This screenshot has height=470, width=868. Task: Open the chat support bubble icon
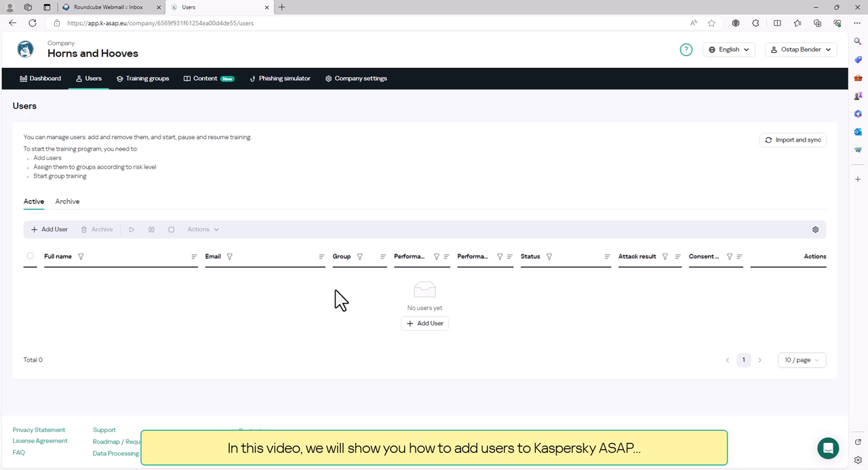click(x=828, y=448)
